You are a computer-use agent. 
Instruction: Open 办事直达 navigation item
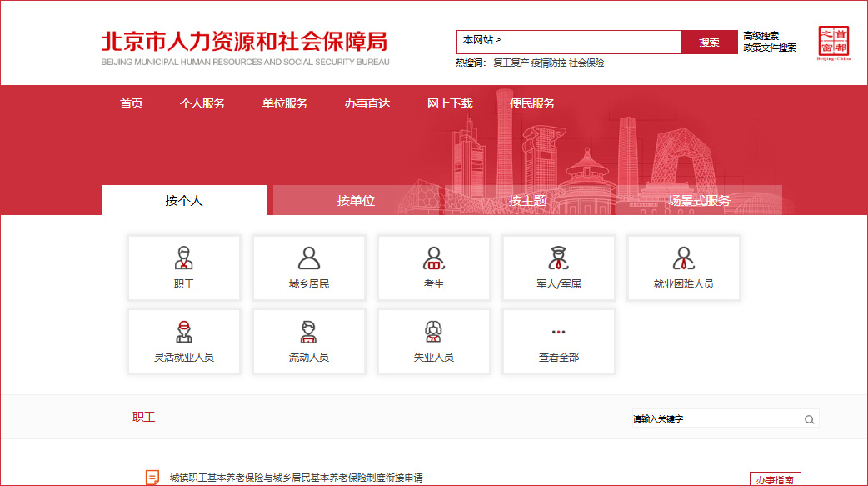(367, 103)
